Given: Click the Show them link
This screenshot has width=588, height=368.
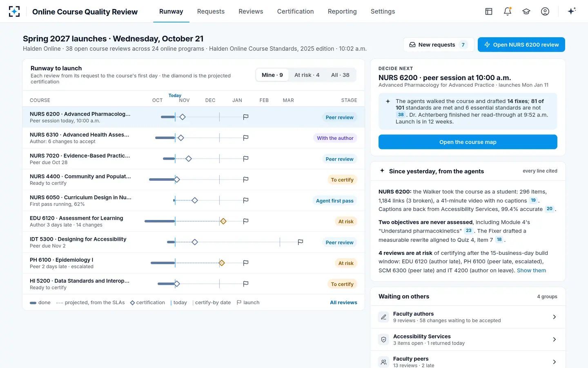Looking at the screenshot, I should [x=531, y=270].
